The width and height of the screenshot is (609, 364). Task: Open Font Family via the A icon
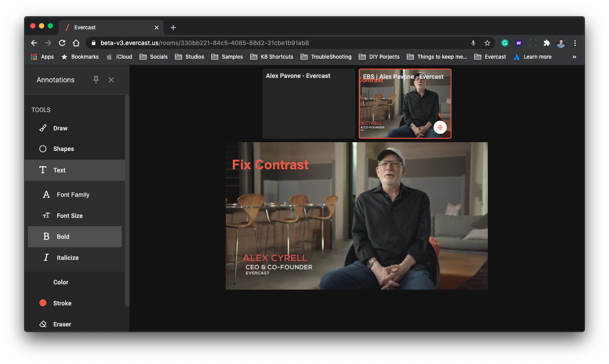[46, 195]
